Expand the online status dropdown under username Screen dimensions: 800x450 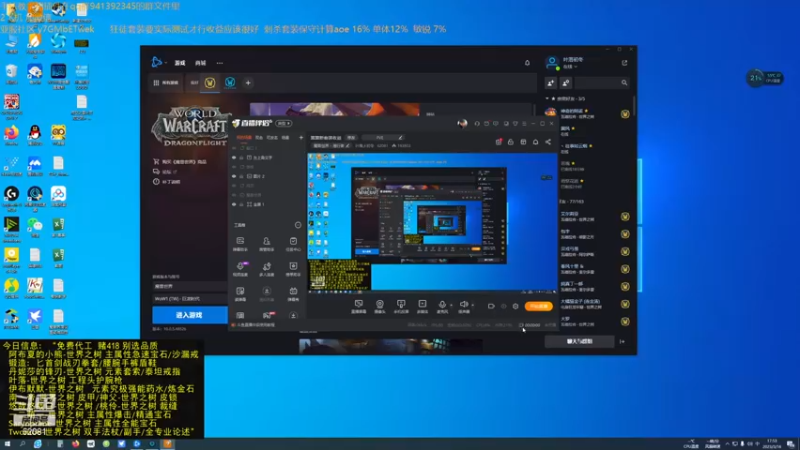point(569,67)
